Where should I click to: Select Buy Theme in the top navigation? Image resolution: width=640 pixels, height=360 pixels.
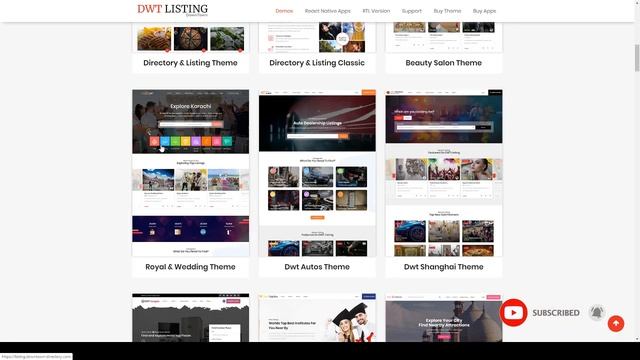click(447, 11)
